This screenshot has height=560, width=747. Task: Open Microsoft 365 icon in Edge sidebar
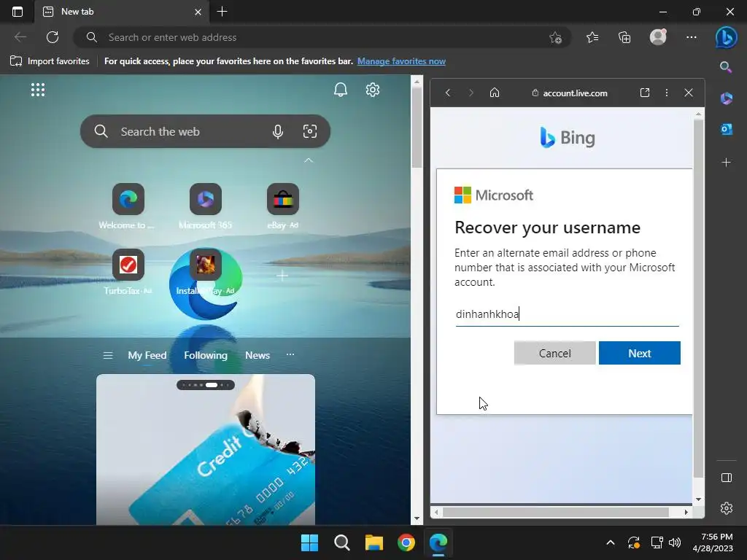[726, 98]
